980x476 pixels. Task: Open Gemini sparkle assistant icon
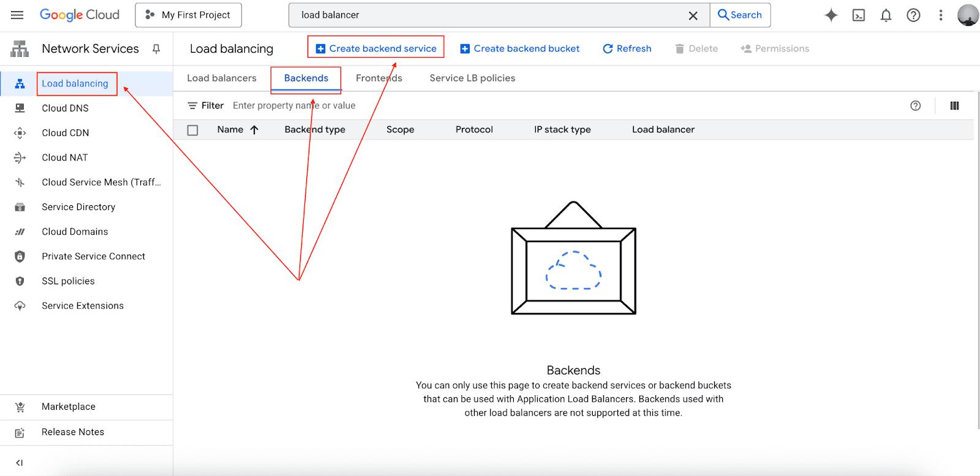(x=831, y=15)
